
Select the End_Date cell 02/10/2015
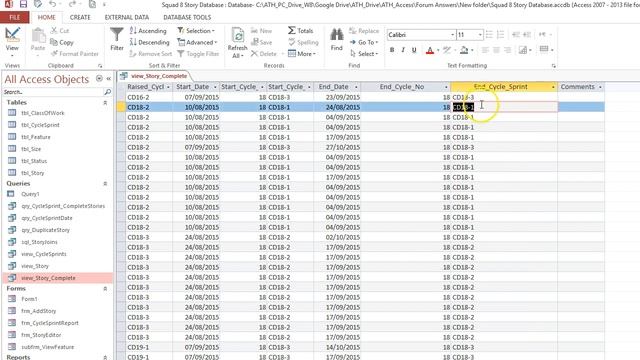coord(337,237)
